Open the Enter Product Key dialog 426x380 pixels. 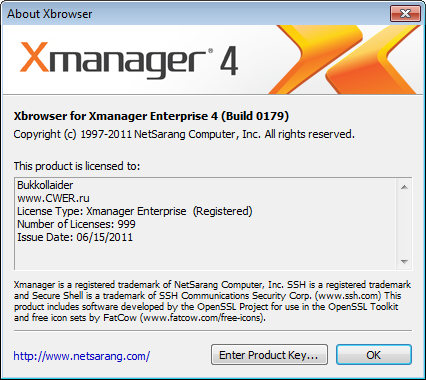tap(269, 355)
